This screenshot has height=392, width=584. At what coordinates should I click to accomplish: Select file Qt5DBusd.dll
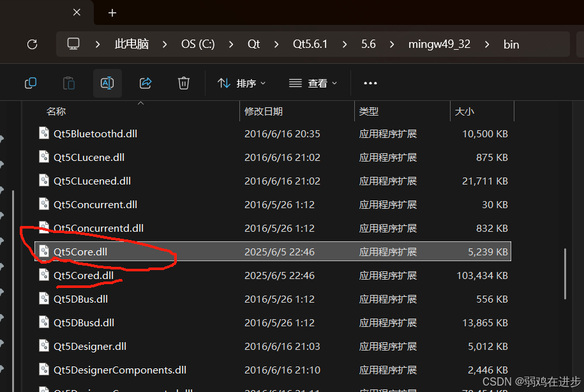273,322
